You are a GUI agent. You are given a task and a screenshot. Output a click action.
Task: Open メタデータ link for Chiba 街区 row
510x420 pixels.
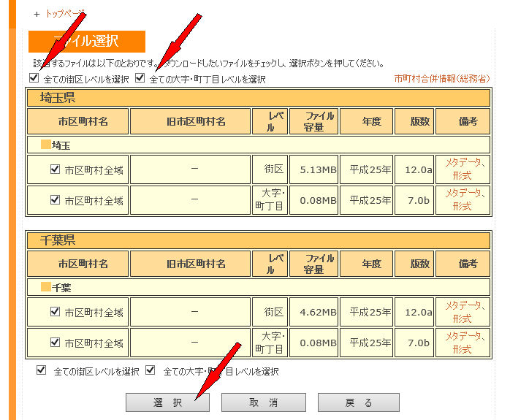(463, 306)
